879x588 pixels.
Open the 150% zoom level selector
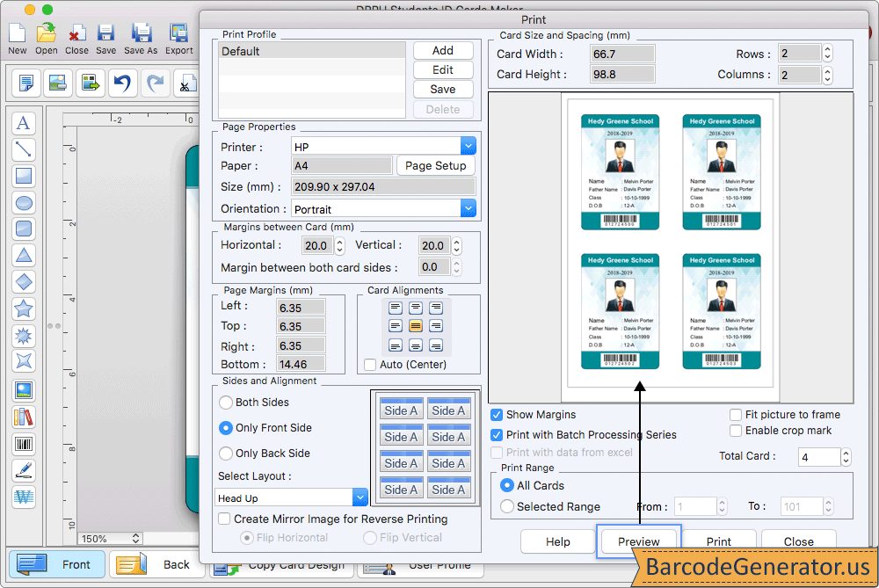110,539
